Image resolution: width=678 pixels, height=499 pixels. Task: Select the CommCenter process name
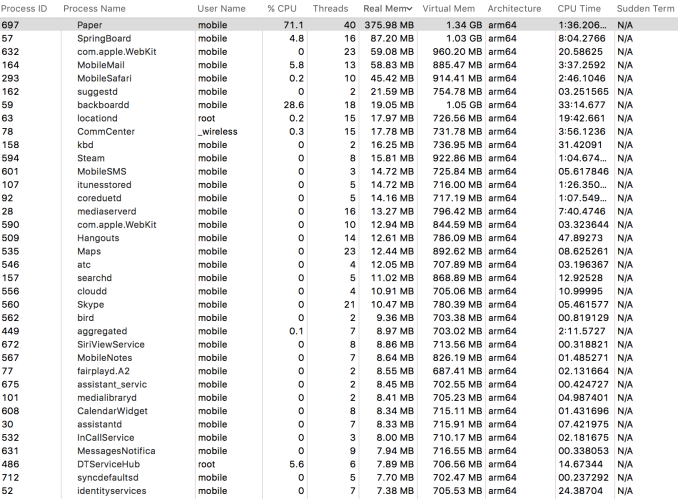(x=106, y=132)
